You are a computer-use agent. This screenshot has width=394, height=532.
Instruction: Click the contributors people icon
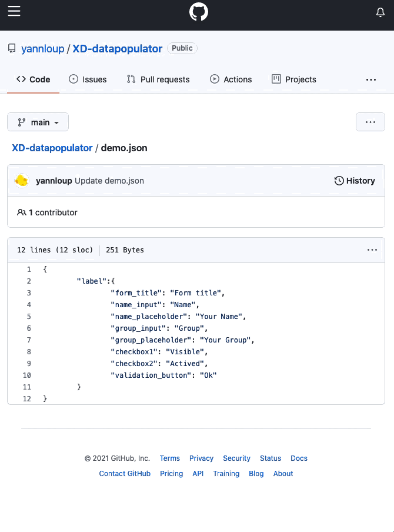pos(22,212)
